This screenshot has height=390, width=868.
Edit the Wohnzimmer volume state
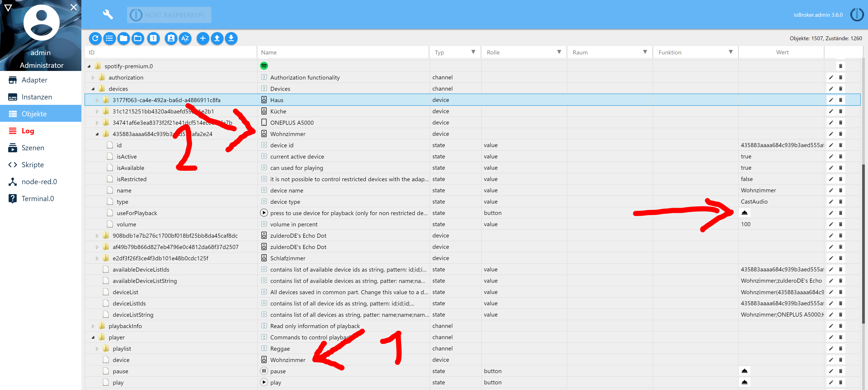(831, 224)
